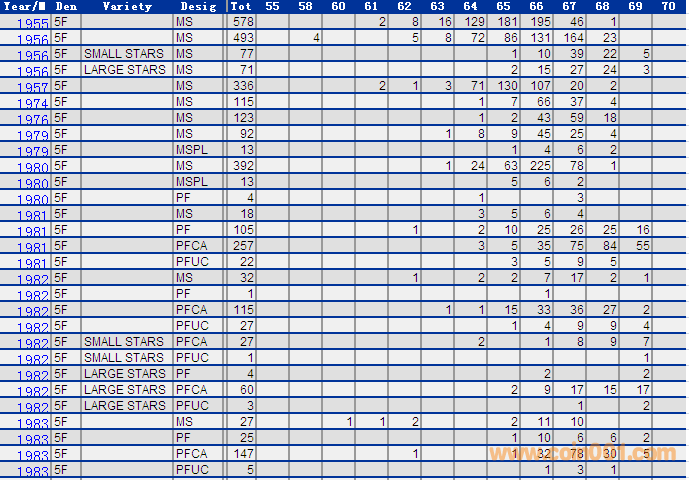Screen dimensions: 689x480
Task: Click the Den column header
Action: (x=66, y=7)
